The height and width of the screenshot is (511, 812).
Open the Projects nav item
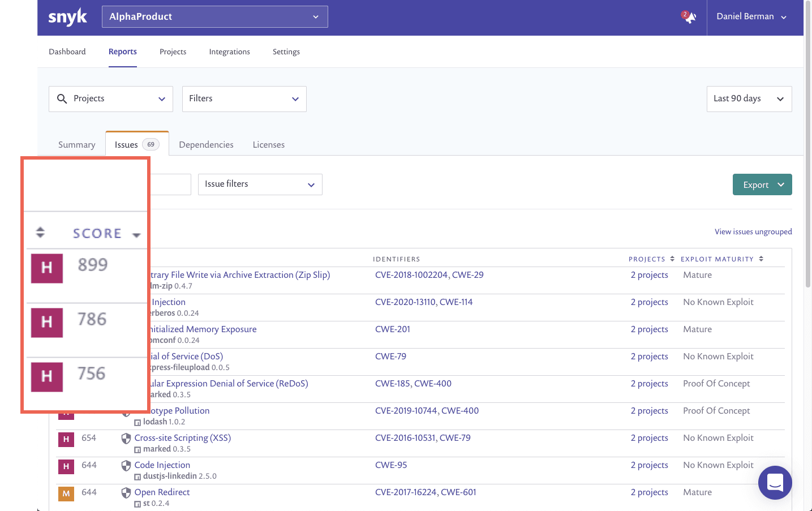point(173,51)
